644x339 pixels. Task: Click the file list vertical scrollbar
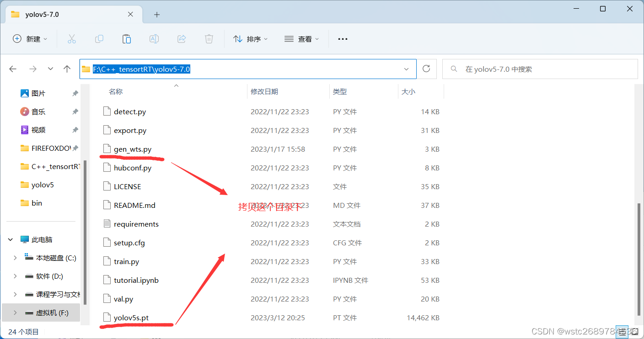640,260
